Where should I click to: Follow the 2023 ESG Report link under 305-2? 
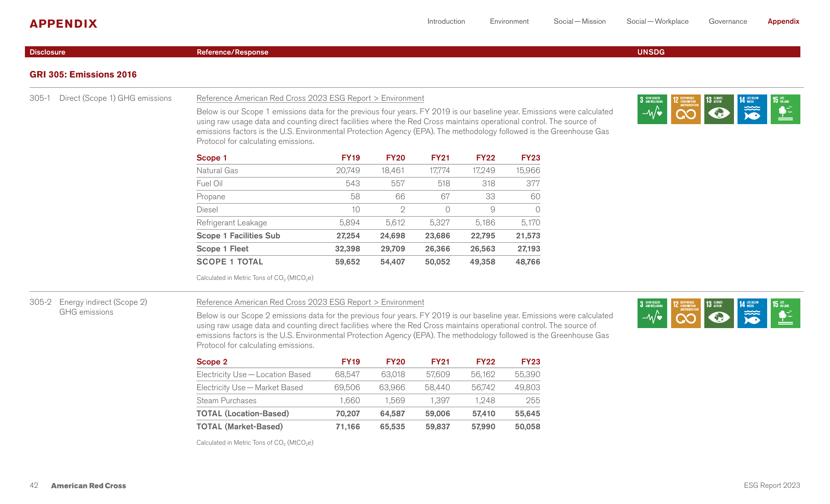click(x=310, y=302)
